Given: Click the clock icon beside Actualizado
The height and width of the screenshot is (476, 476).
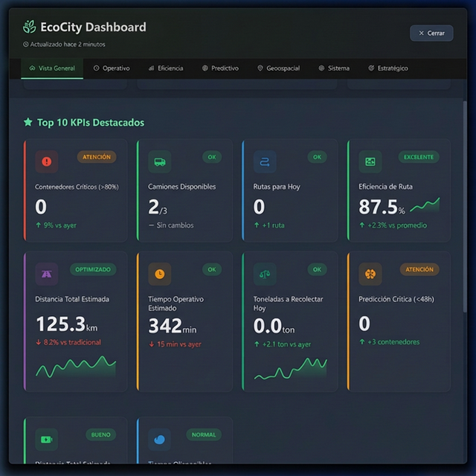Looking at the screenshot, I should (26, 45).
